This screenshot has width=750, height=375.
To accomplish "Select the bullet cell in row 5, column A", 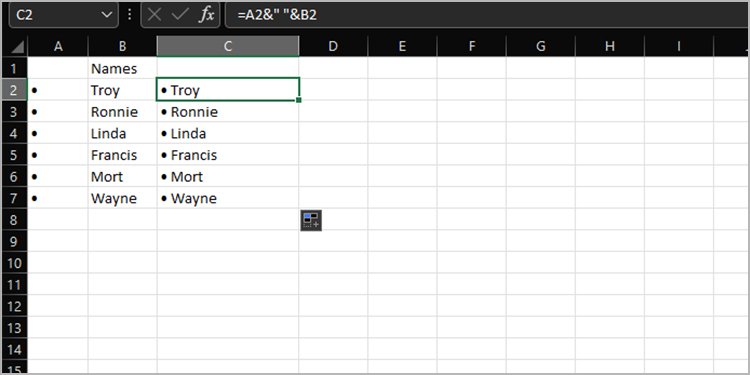I will tap(58, 155).
